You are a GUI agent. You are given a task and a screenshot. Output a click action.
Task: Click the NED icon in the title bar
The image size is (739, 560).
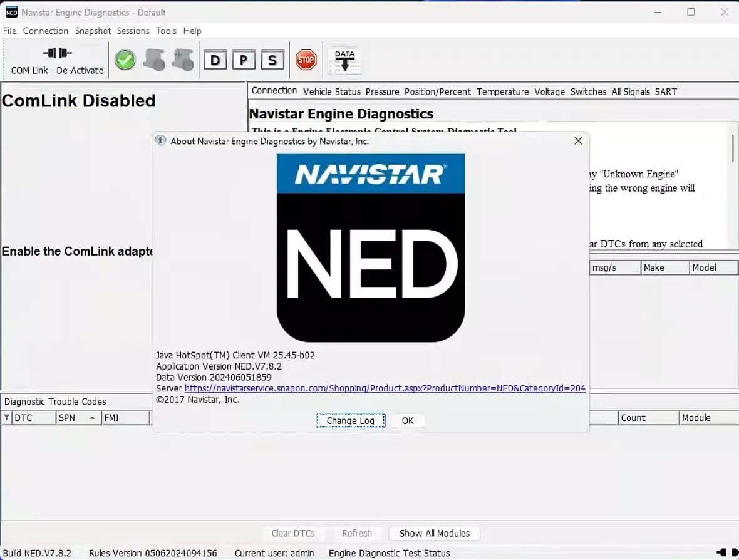(x=11, y=11)
